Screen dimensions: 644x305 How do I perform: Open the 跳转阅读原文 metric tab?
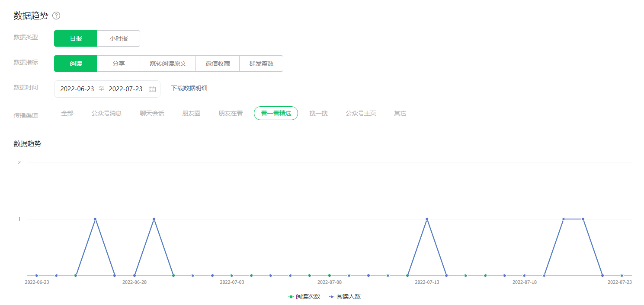tap(168, 64)
